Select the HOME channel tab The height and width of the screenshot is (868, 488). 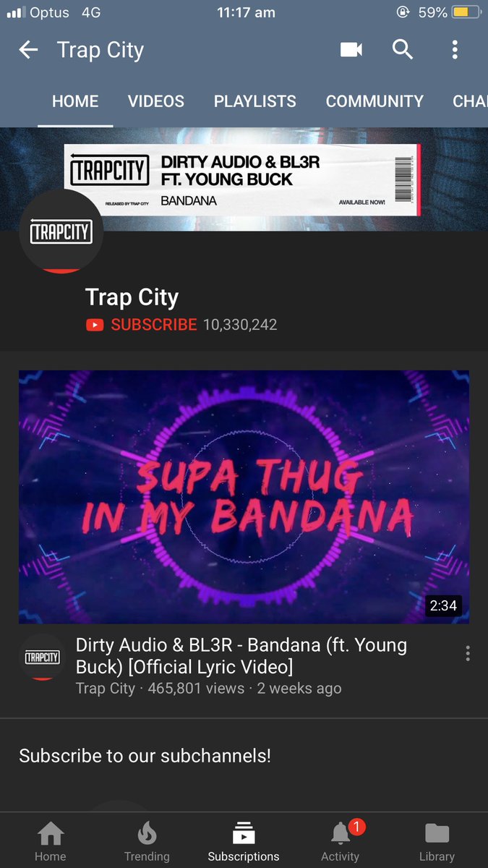coord(75,101)
